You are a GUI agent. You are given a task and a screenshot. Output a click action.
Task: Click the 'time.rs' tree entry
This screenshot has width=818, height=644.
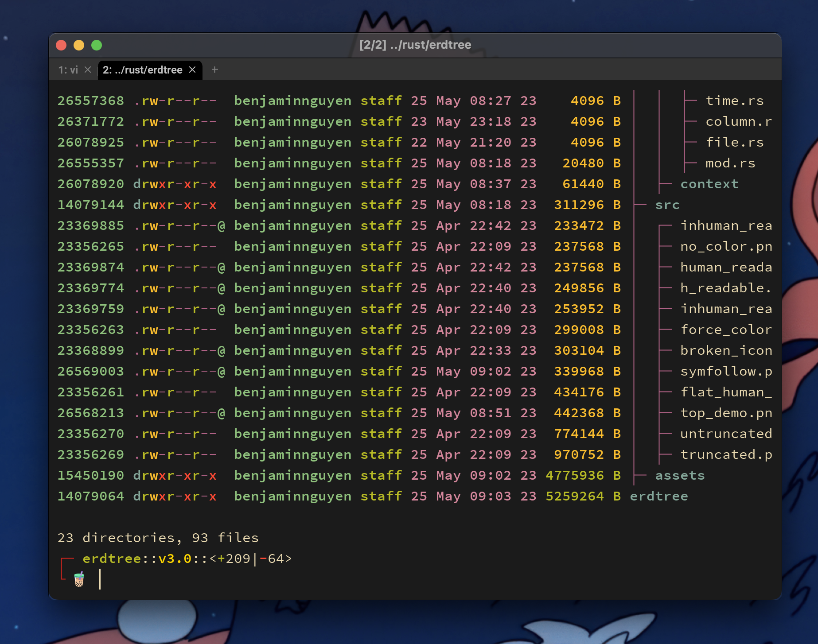(x=735, y=101)
